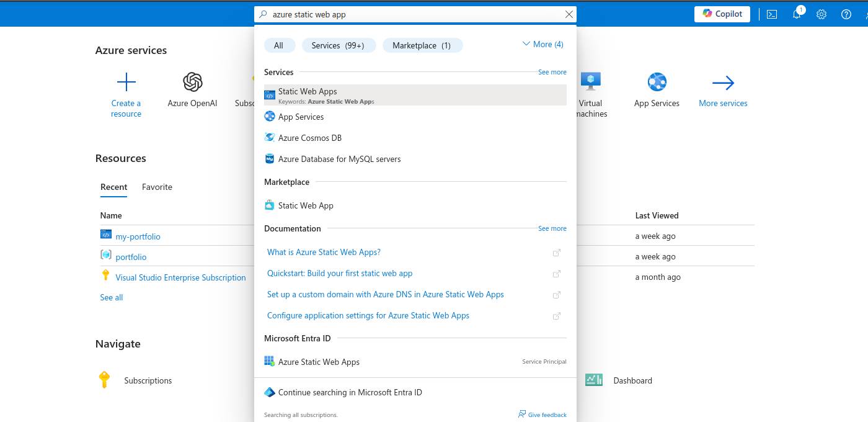Viewport: 868px width, 422px height.
Task: Click my-portfolio static web app icon
Action: coord(105,234)
